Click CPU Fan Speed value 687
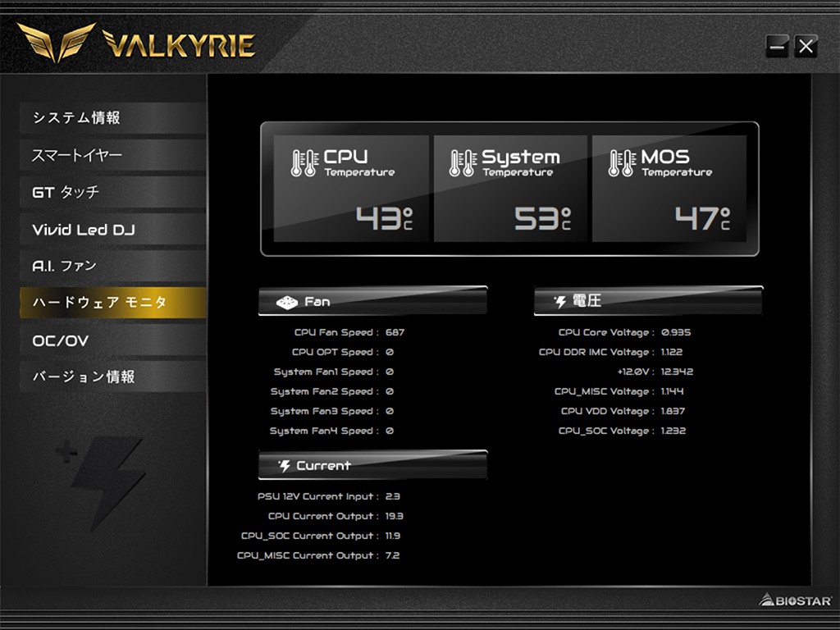The width and height of the screenshot is (840, 630). [x=395, y=333]
